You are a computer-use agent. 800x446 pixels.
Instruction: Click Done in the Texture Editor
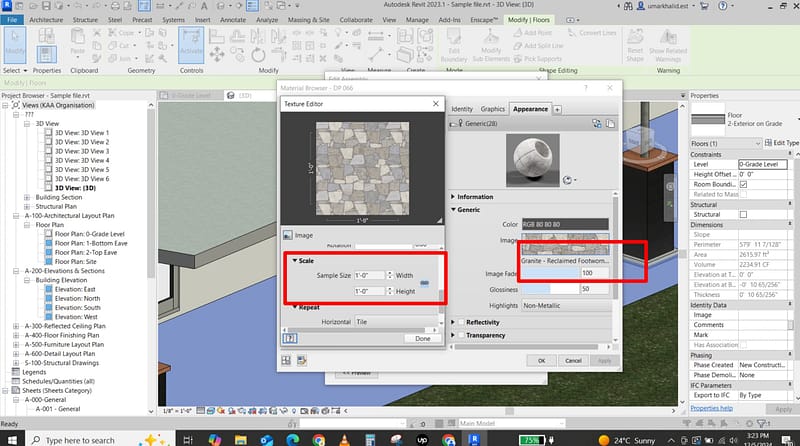422,338
